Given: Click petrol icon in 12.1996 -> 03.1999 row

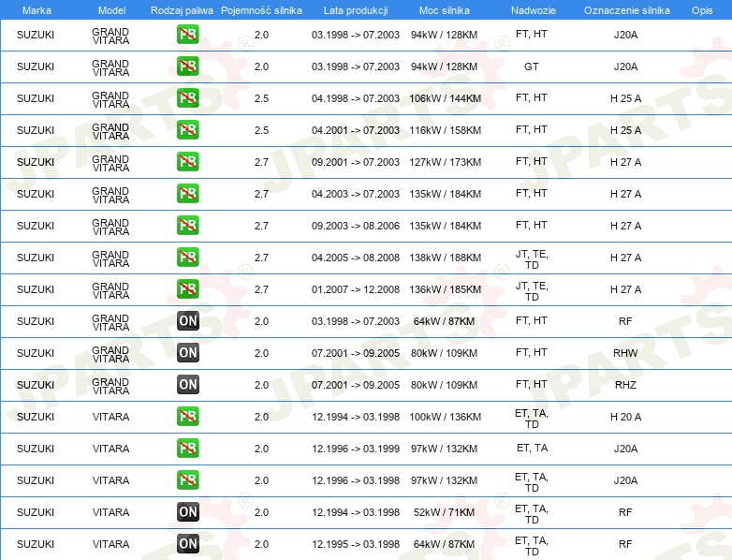Looking at the screenshot, I should pyautogui.click(x=187, y=448).
